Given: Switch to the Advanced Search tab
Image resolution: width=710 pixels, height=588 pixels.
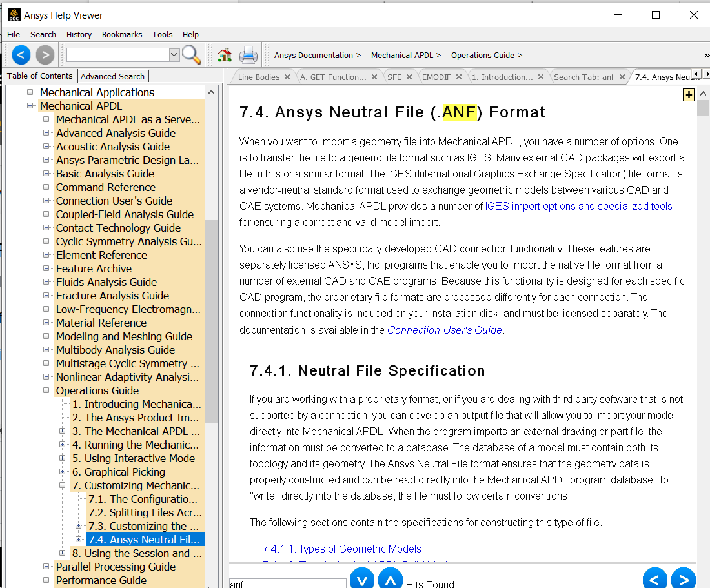Looking at the screenshot, I should (113, 76).
